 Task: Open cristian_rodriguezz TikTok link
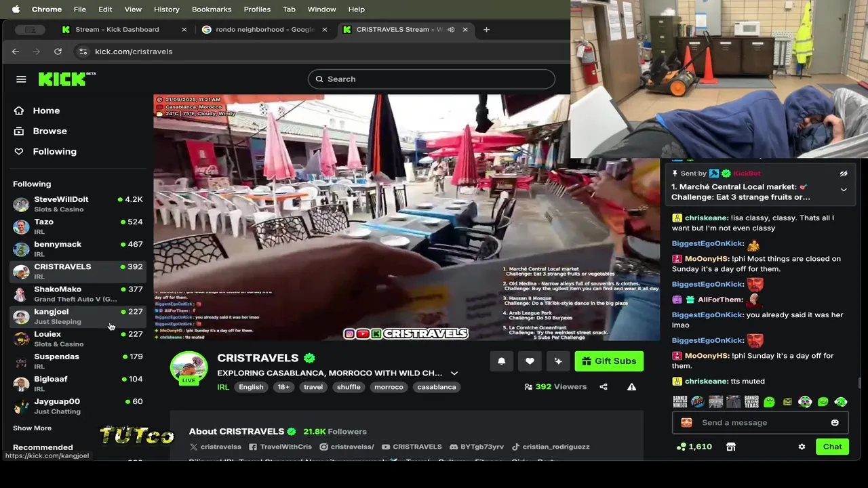(x=551, y=447)
